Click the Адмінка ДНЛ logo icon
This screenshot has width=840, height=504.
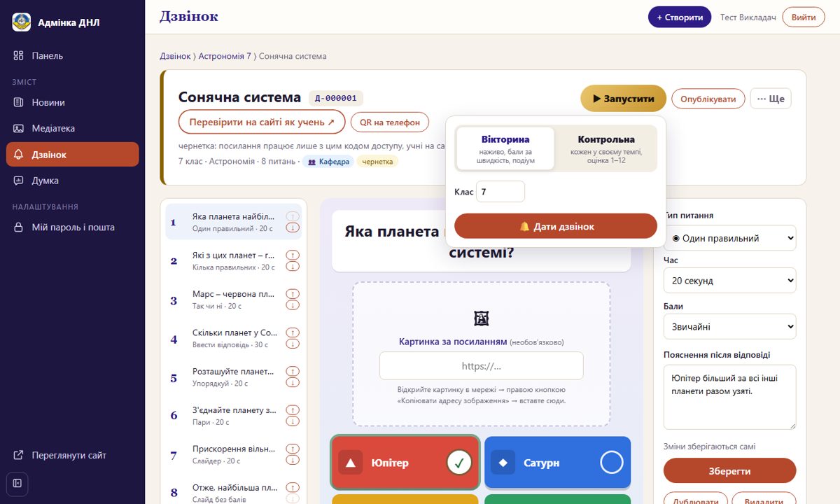22,22
